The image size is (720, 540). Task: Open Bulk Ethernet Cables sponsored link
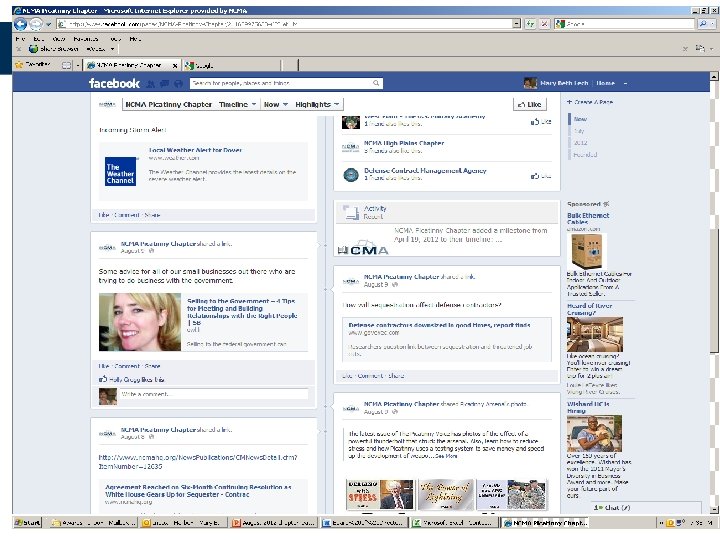coord(588,219)
